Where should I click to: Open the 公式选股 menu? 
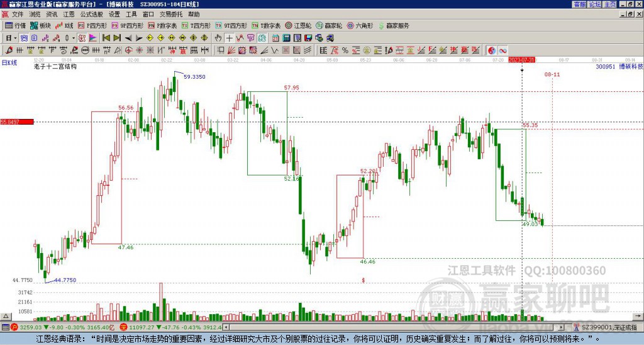click(92, 14)
